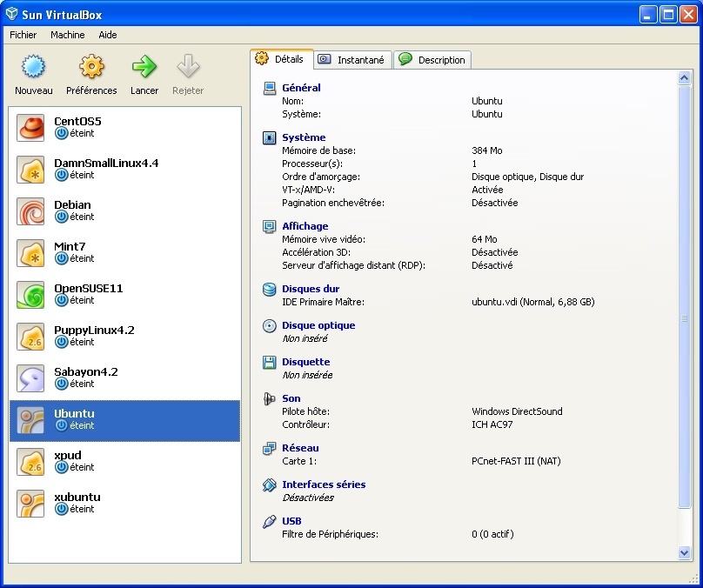Click the Général section computer icon
The height and width of the screenshot is (588, 703).
click(270, 89)
